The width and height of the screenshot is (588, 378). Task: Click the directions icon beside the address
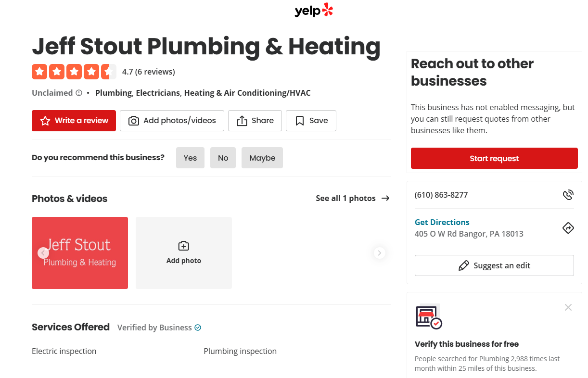568,227
